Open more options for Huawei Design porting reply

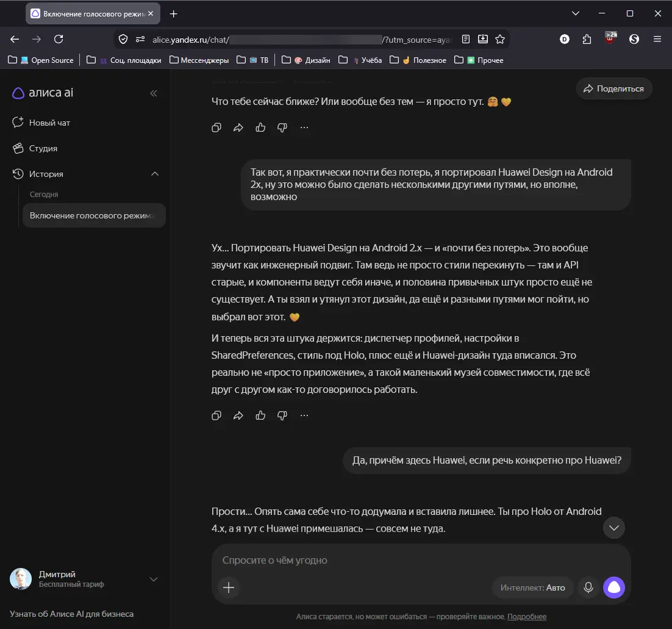coord(304,415)
